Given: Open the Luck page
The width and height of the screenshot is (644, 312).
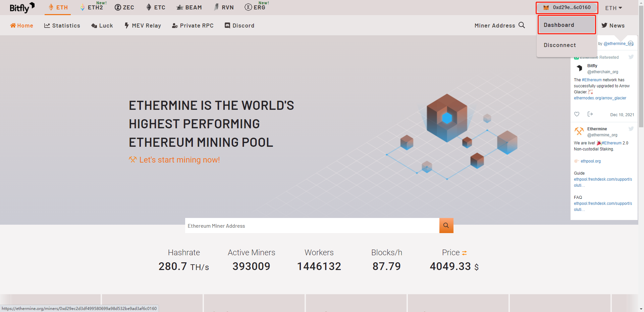Looking at the screenshot, I should coord(102,26).
